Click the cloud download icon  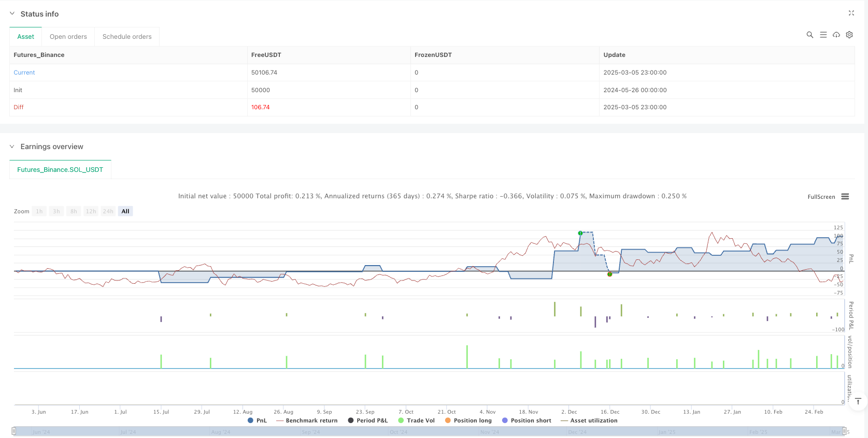(836, 35)
